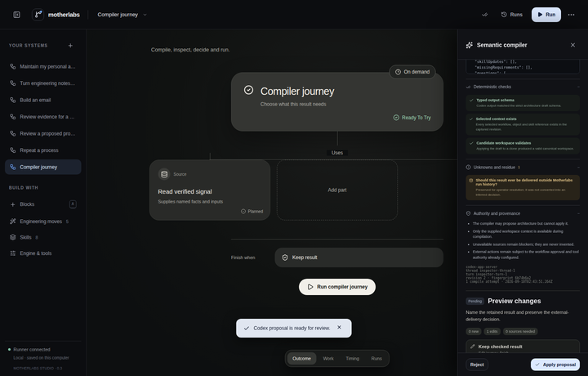The height and width of the screenshot is (376, 588).
Task: Click the Pending status badge
Action: [474, 301]
